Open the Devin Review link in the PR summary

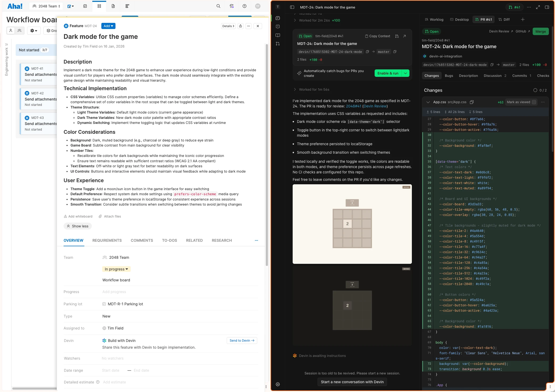click(375, 106)
